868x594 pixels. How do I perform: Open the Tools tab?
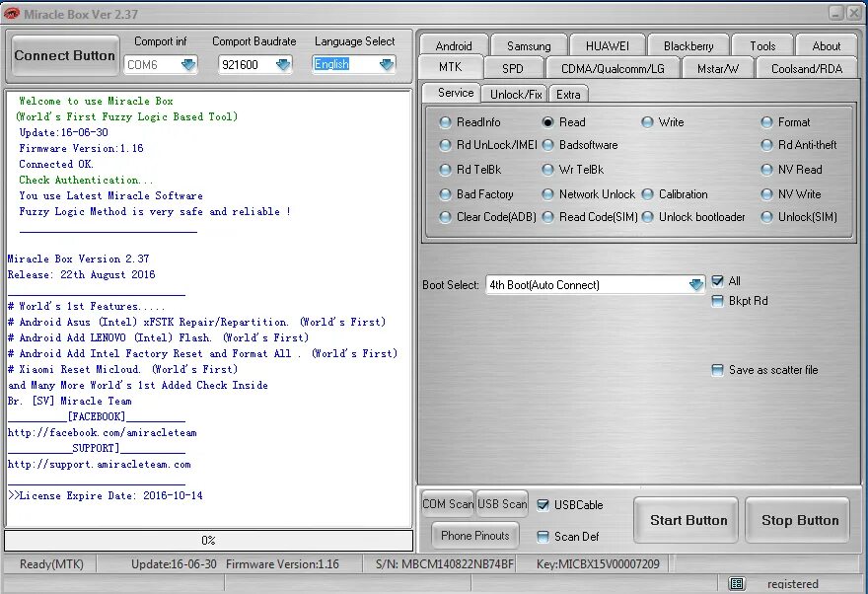tap(762, 46)
